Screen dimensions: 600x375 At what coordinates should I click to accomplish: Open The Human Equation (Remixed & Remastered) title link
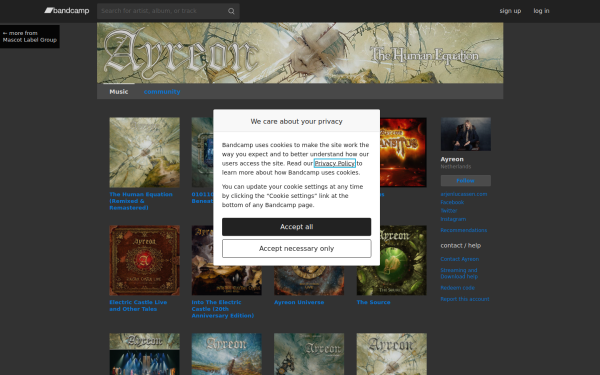[x=141, y=201]
